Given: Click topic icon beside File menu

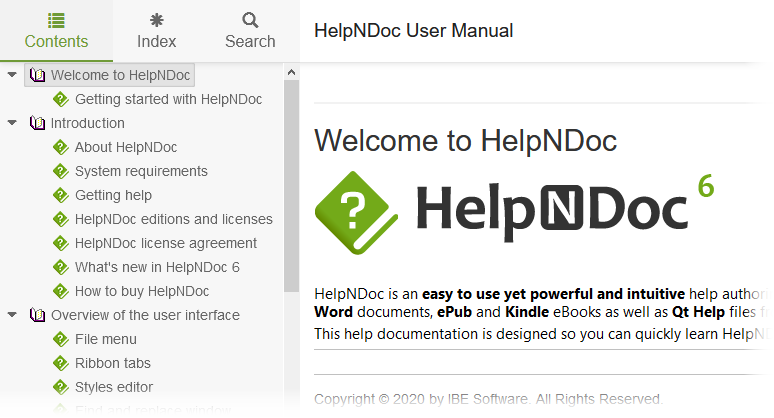Looking at the screenshot, I should tap(61, 340).
